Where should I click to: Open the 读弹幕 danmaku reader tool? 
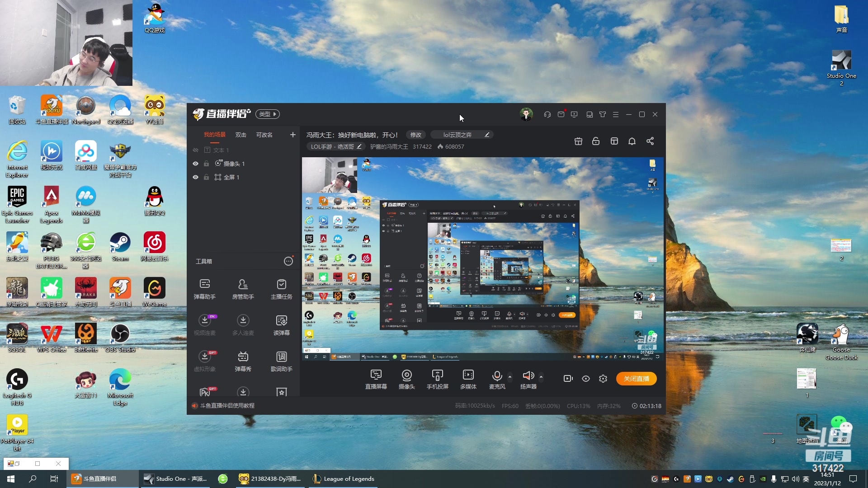pos(281,325)
